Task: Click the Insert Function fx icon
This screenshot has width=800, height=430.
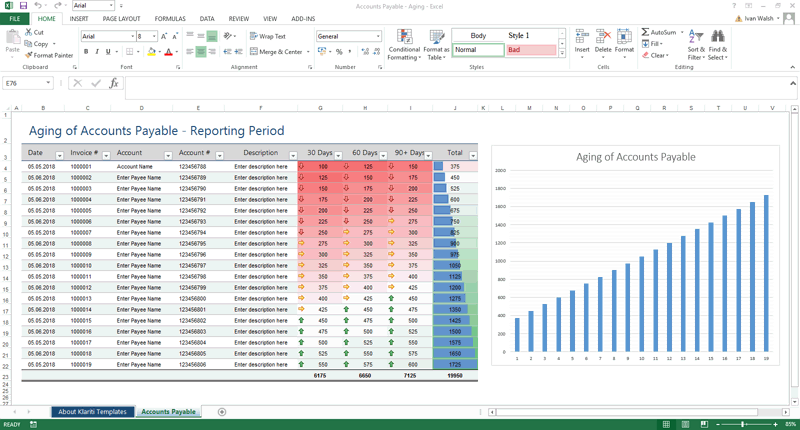Action: click(x=114, y=84)
